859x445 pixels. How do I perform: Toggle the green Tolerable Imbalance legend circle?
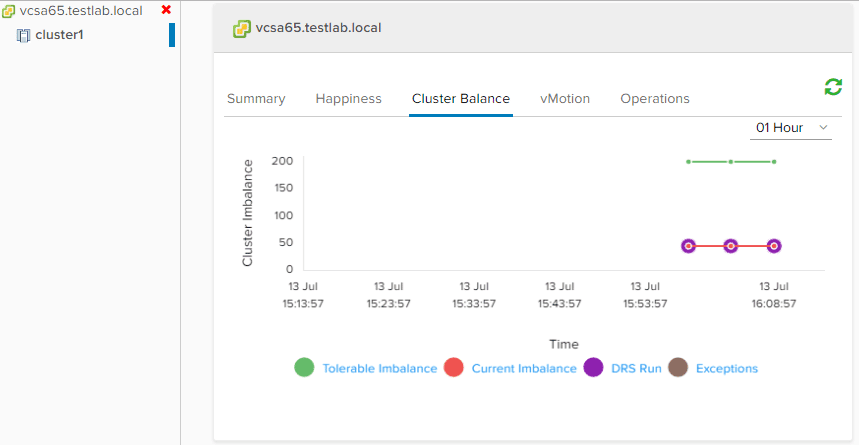pos(304,367)
